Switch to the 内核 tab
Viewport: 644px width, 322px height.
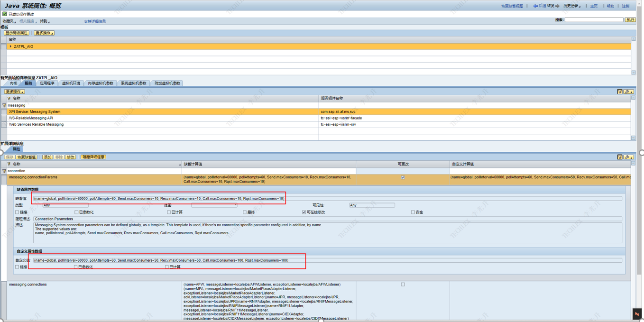point(13,83)
